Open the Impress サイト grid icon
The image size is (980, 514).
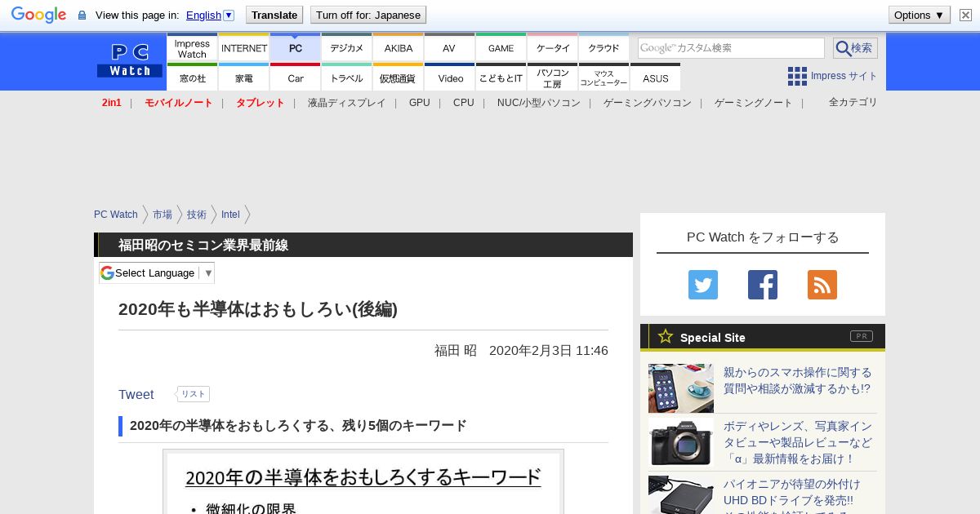point(797,76)
